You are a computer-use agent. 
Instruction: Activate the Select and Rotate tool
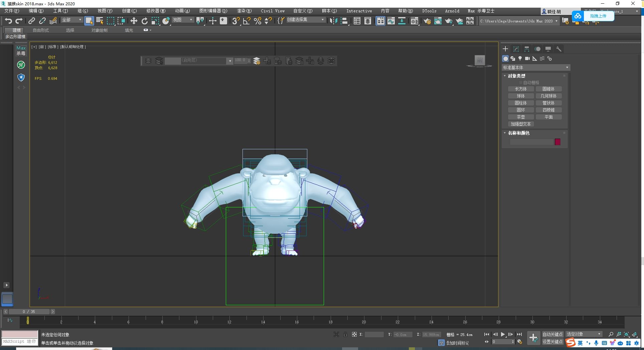pos(145,21)
